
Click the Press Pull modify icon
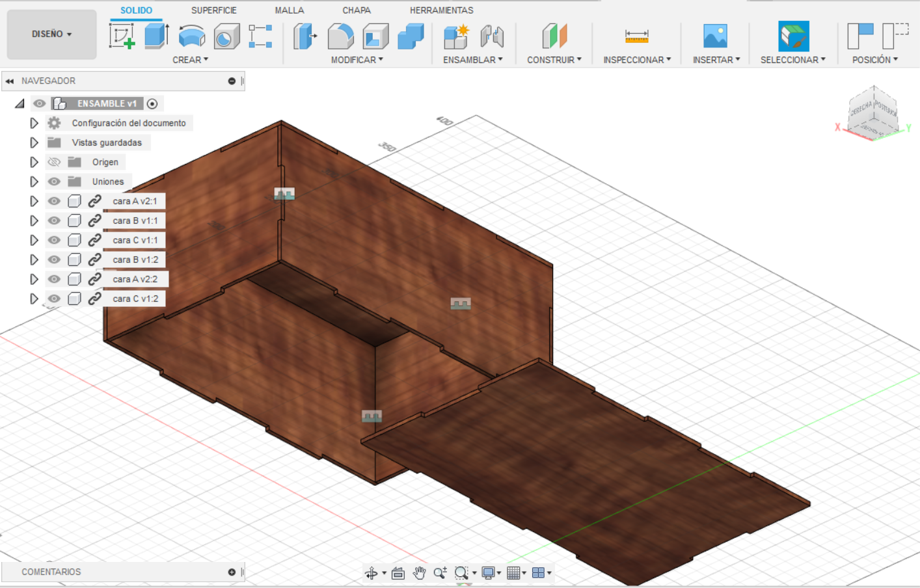pyautogui.click(x=304, y=36)
